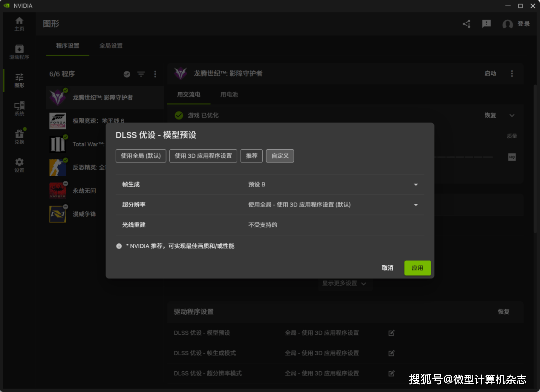Click the vertical scrollbar on right edge
Viewport: 540px width, 392px height.
535,158
